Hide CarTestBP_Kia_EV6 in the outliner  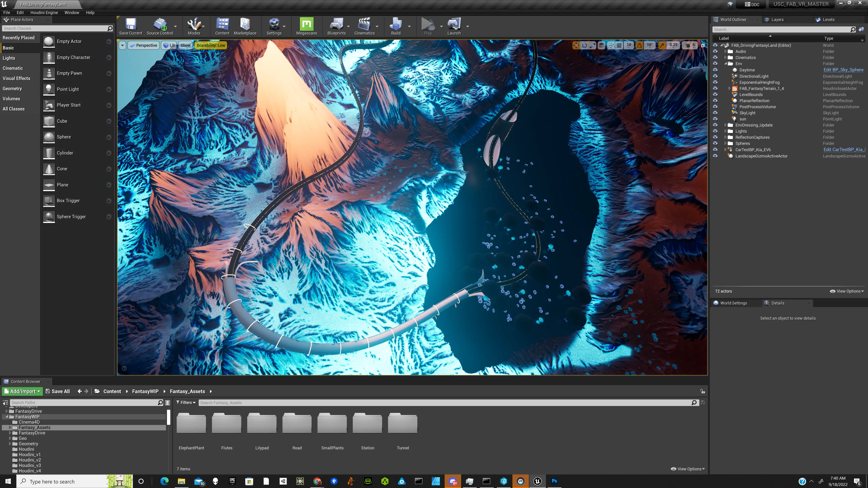coord(715,150)
